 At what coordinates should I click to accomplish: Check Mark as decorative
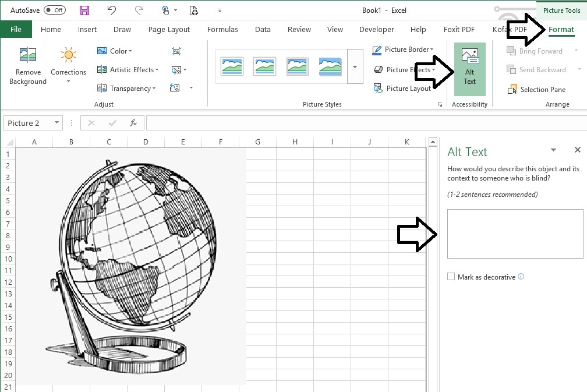(x=451, y=277)
